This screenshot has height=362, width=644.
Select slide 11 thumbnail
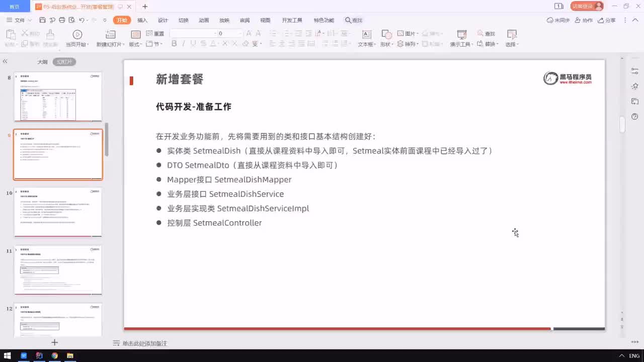[58, 269]
